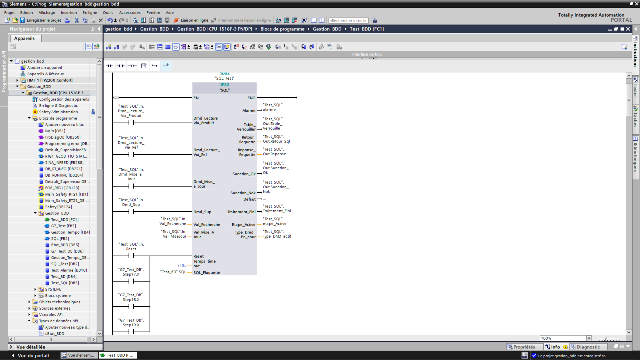Delete network using editor toolbar icon
Viewport: 640px width, 360px height.
[x=117, y=47]
